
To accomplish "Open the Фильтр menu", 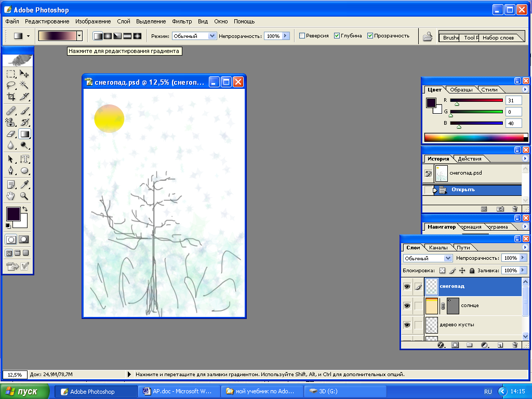I will (x=182, y=21).
